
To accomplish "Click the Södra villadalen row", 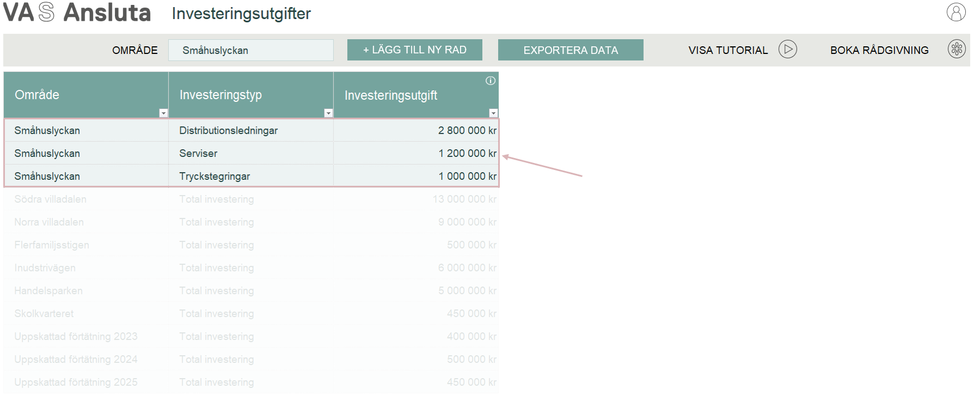I will click(251, 199).
